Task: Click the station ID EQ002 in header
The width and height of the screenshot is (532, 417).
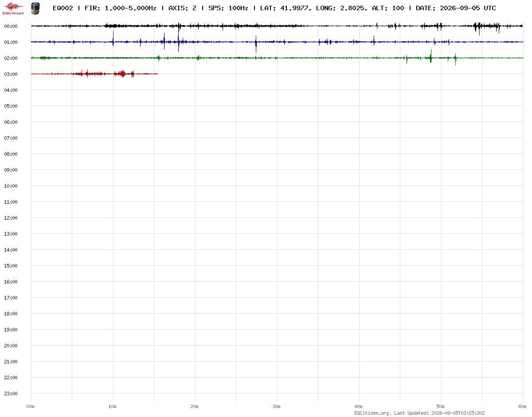Action: [x=63, y=8]
